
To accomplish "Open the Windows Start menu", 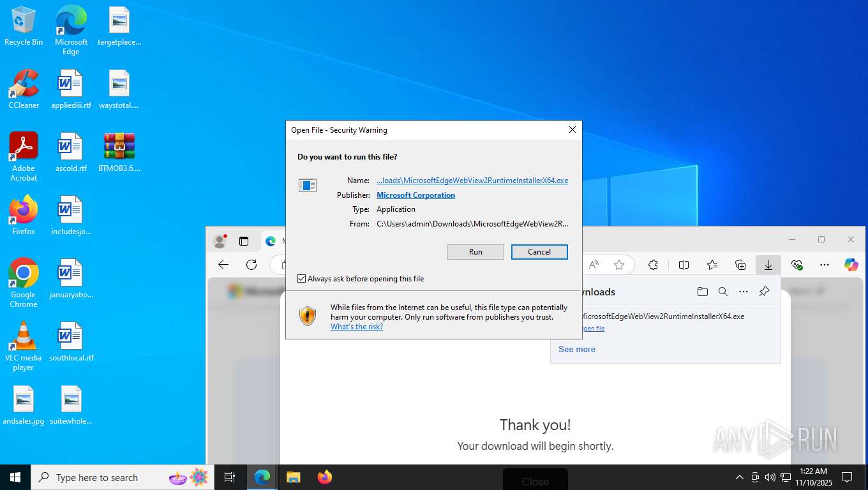I will click(15, 477).
